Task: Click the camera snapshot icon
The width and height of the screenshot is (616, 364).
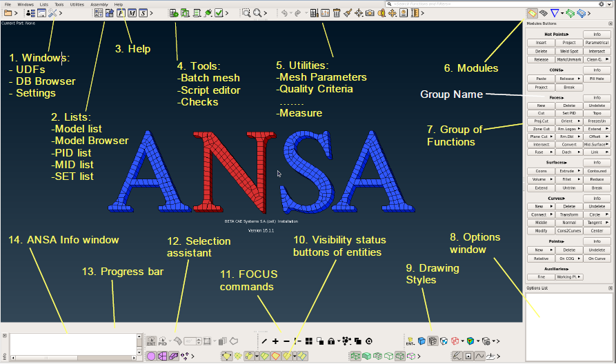Action: point(370,13)
